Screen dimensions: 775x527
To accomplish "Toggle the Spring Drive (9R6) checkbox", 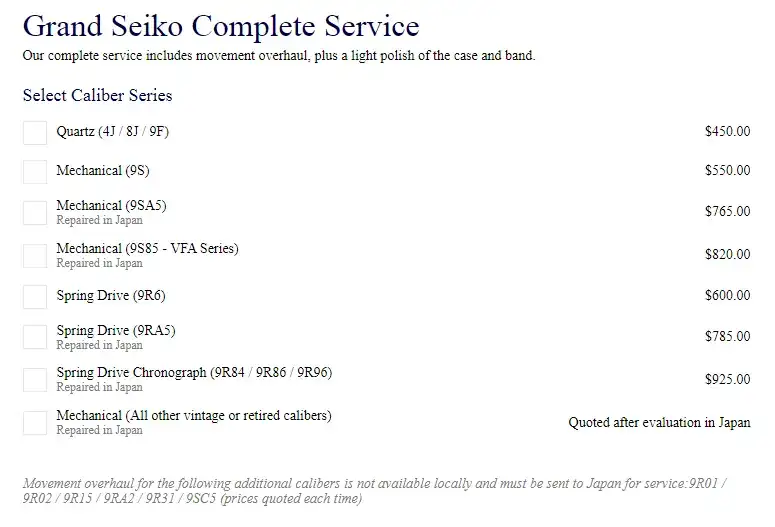I will (35, 296).
